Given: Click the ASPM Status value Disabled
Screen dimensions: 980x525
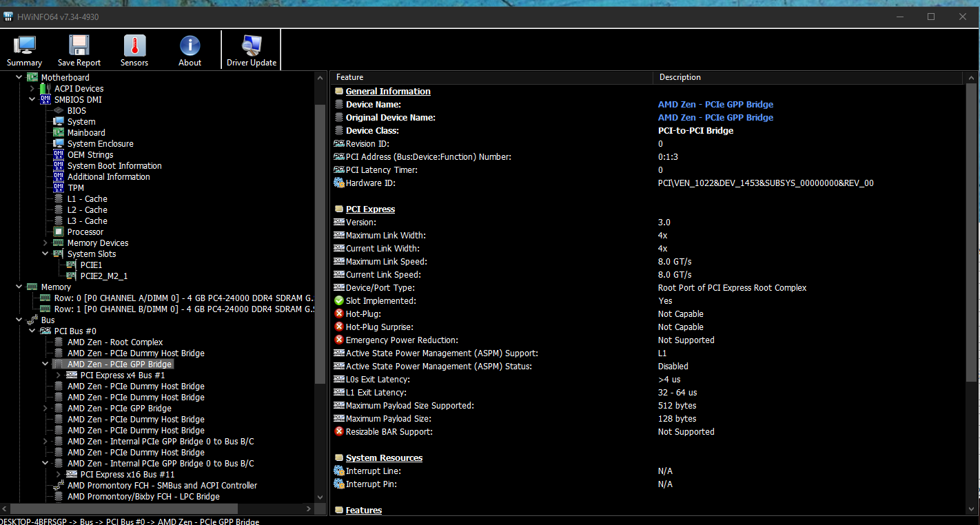Looking at the screenshot, I should 673,366.
